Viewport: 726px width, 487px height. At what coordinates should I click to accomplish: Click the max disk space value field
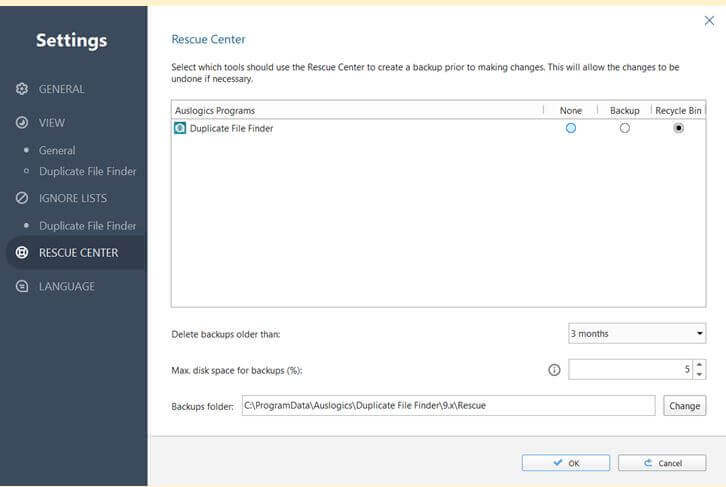pos(631,369)
